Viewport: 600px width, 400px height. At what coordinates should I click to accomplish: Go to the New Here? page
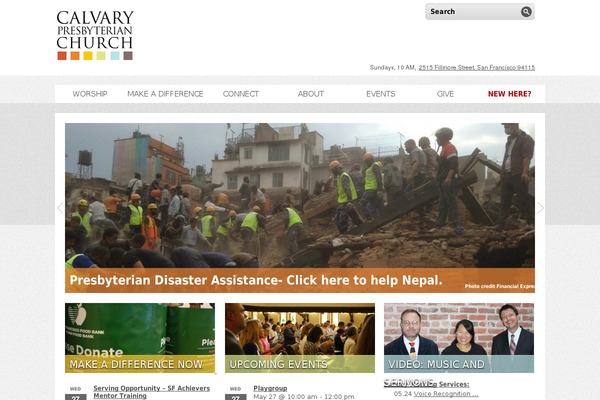pyautogui.click(x=509, y=94)
